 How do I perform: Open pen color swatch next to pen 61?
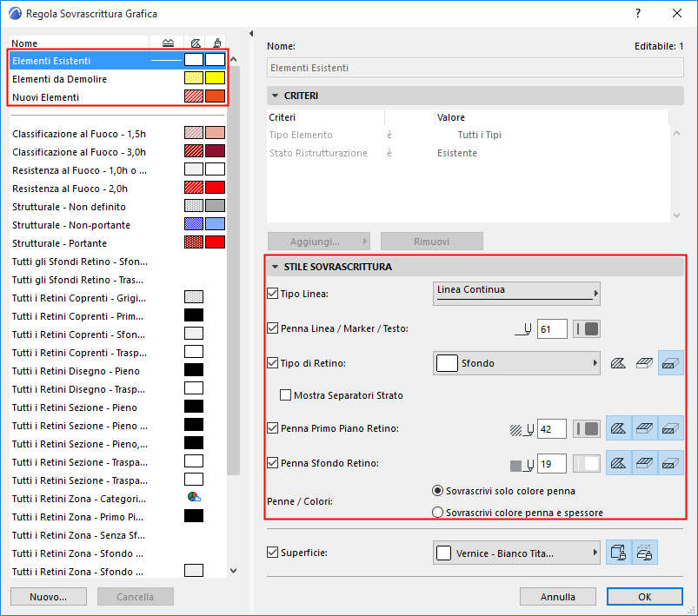coord(586,329)
